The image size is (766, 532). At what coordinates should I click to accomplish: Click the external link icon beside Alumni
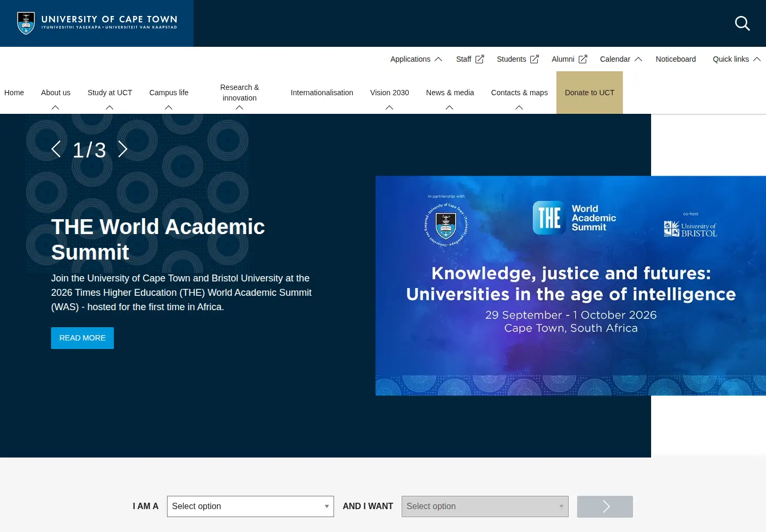[x=583, y=59]
